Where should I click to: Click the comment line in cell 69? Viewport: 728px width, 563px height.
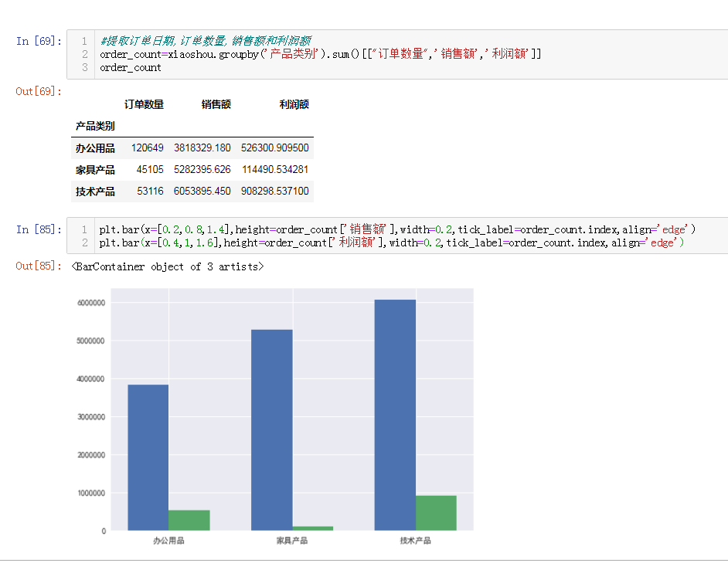(x=206, y=41)
